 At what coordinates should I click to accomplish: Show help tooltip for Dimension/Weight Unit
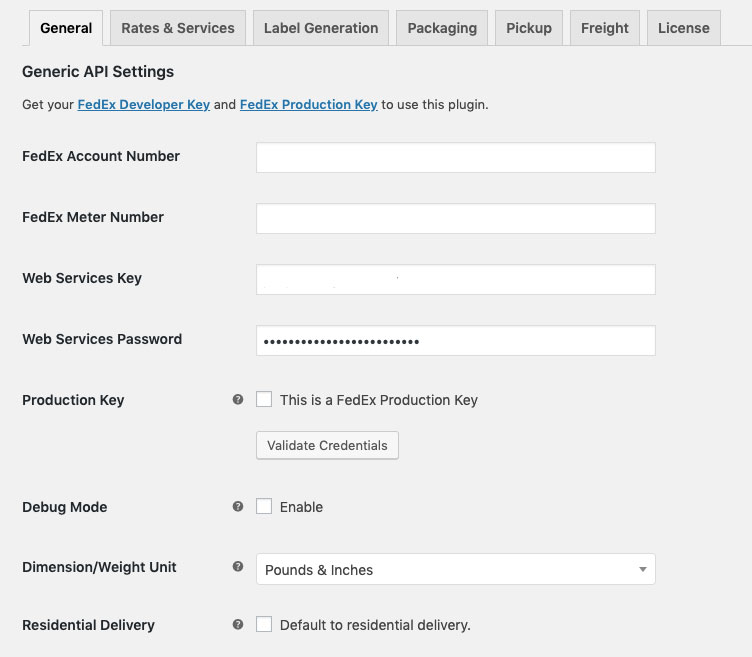tap(237, 566)
